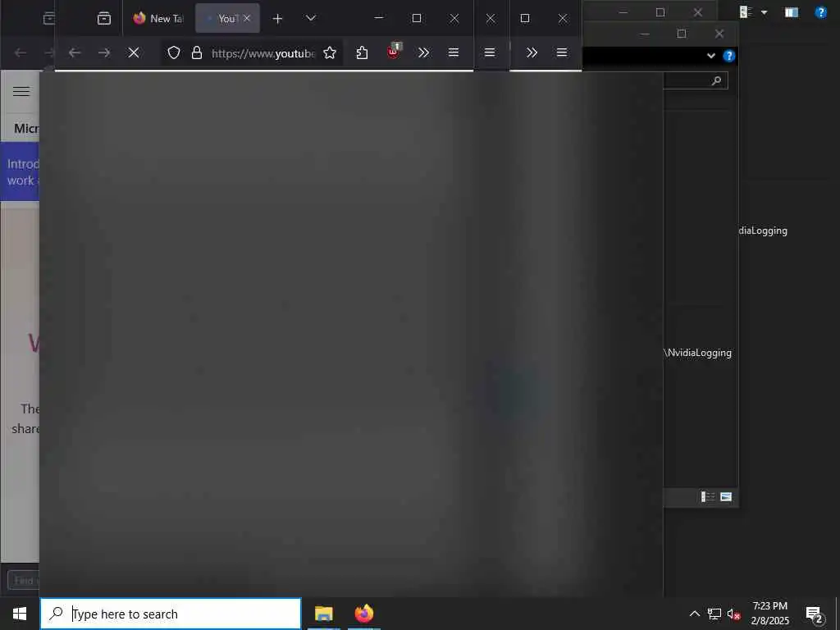Click the Type here to search box
This screenshot has height=630, width=840.
[x=171, y=614]
